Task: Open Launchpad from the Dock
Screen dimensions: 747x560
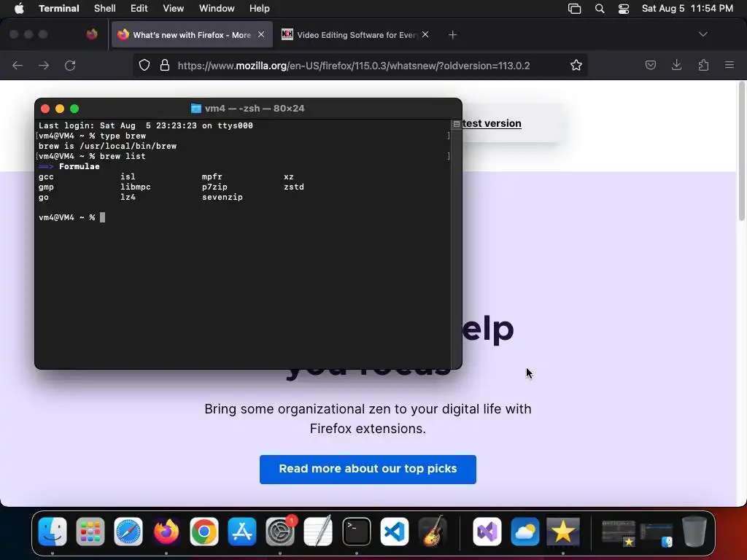Action: 90,532
